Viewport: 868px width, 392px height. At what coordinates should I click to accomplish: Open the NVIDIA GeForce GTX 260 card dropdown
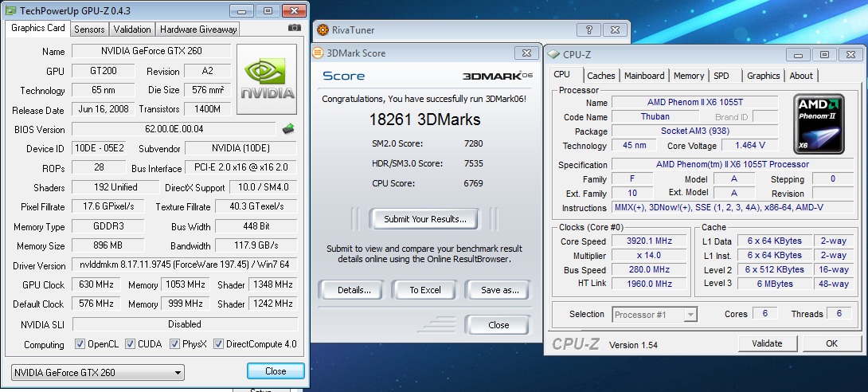[97, 372]
